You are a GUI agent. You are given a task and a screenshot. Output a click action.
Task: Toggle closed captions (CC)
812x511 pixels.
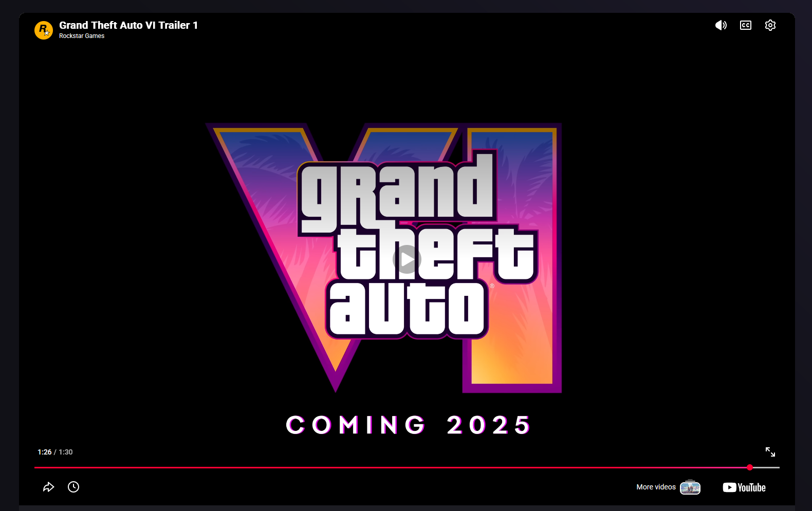tap(746, 25)
